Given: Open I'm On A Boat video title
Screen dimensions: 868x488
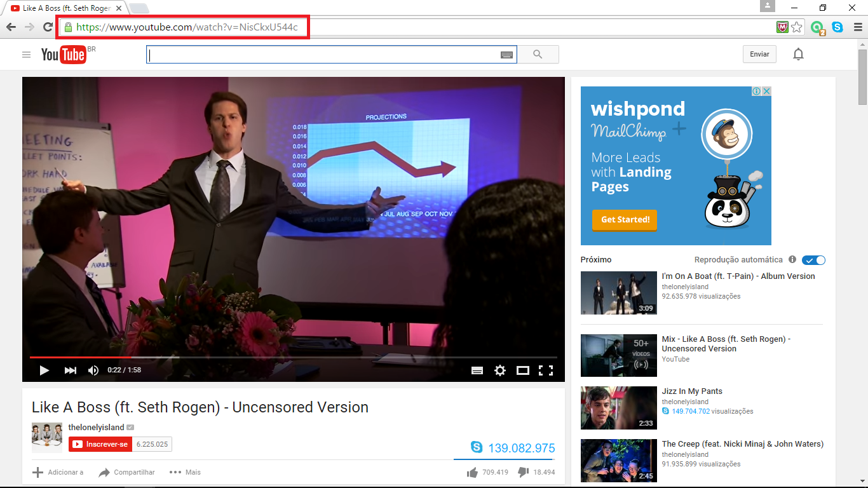Looking at the screenshot, I should pyautogui.click(x=738, y=276).
